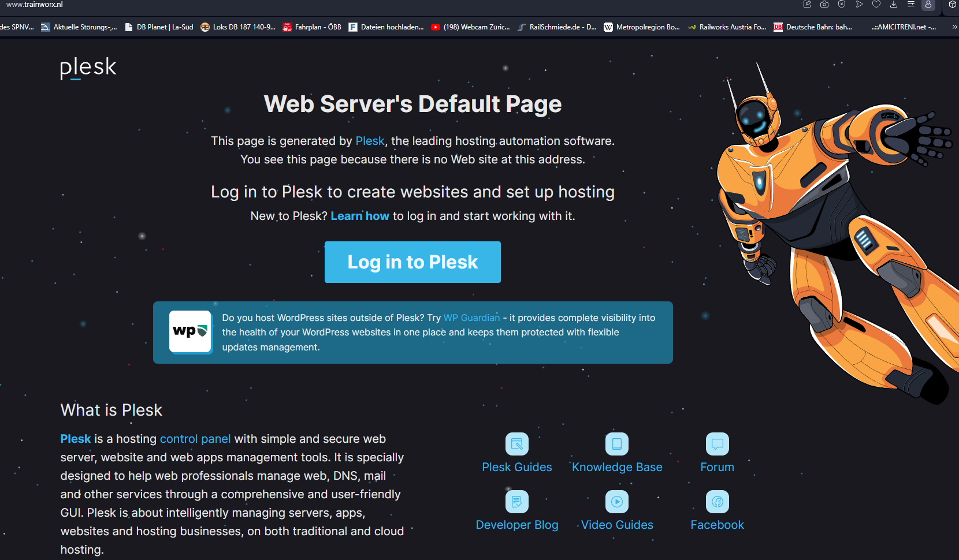Open the 'Deutsche Bahn: bah...' bookmark
The width and height of the screenshot is (959, 560).
813,27
